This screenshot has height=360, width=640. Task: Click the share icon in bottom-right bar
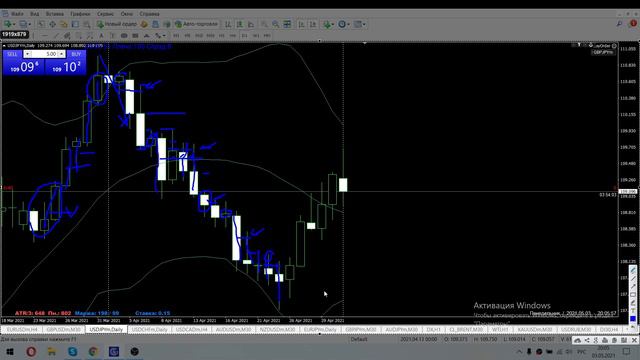(x=587, y=340)
